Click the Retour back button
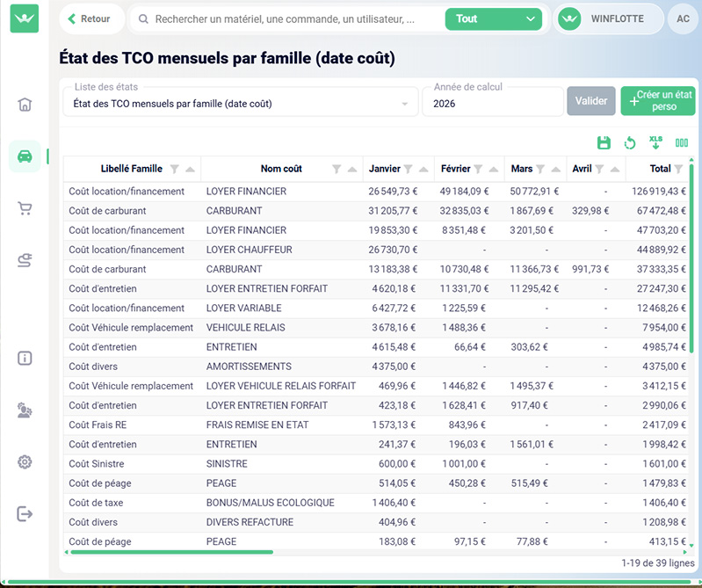Screen dimensions: 702x588 (91, 18)
